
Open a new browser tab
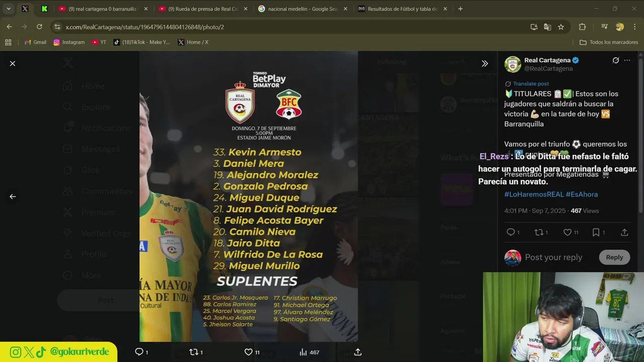pos(460,9)
